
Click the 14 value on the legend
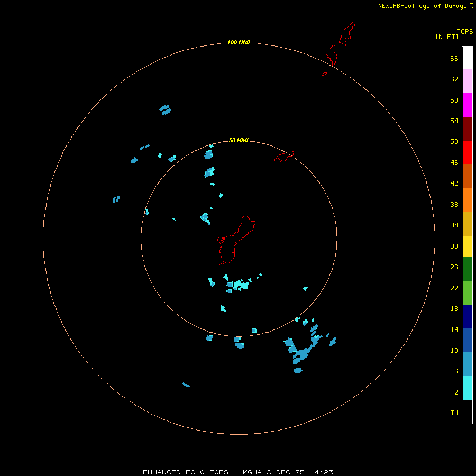tap(454, 329)
